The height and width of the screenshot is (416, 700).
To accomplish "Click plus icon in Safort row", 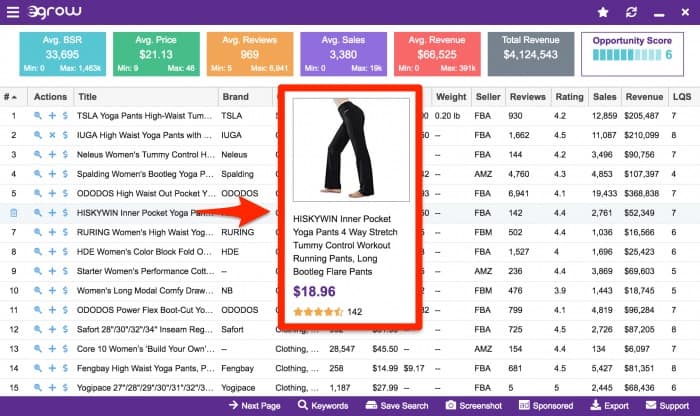I will pos(52,329).
